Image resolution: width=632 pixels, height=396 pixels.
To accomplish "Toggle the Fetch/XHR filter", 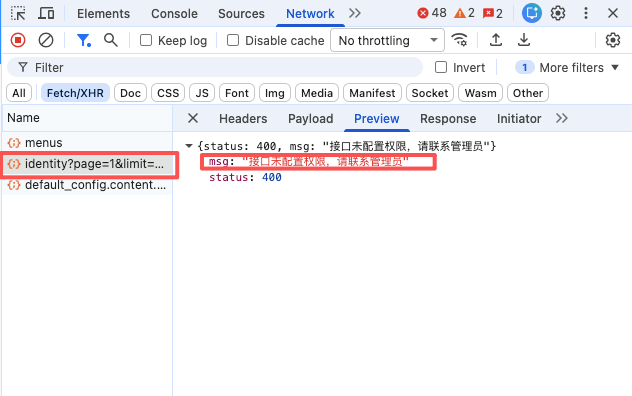I will [75, 93].
